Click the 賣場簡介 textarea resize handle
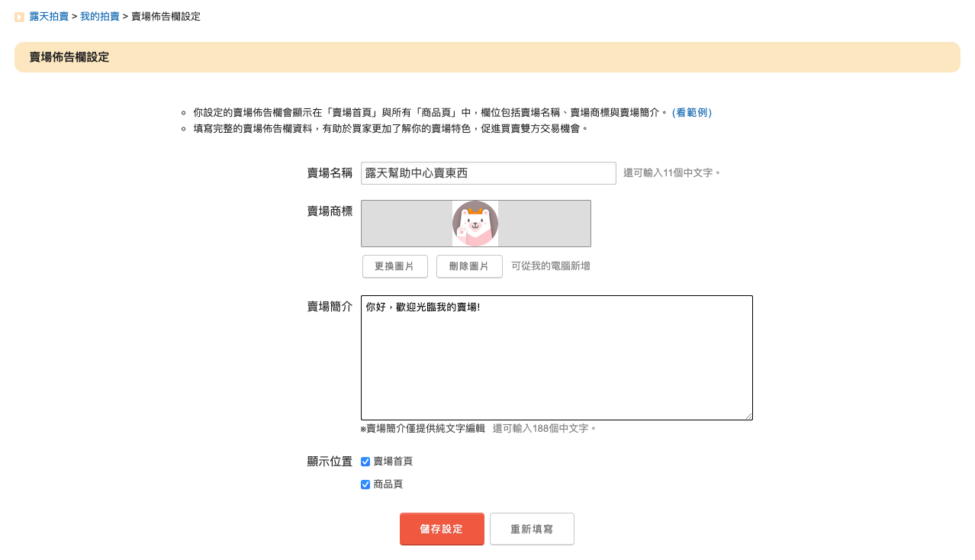 [749, 416]
